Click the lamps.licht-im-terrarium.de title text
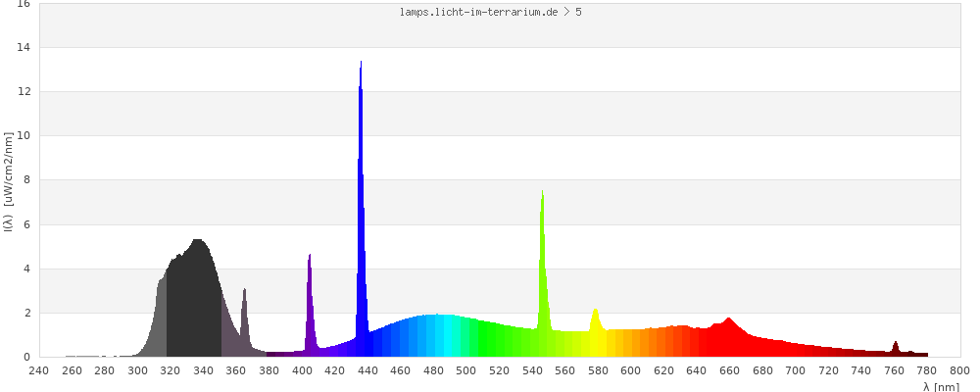Viewport: 980px width, 392px height. pos(490,12)
